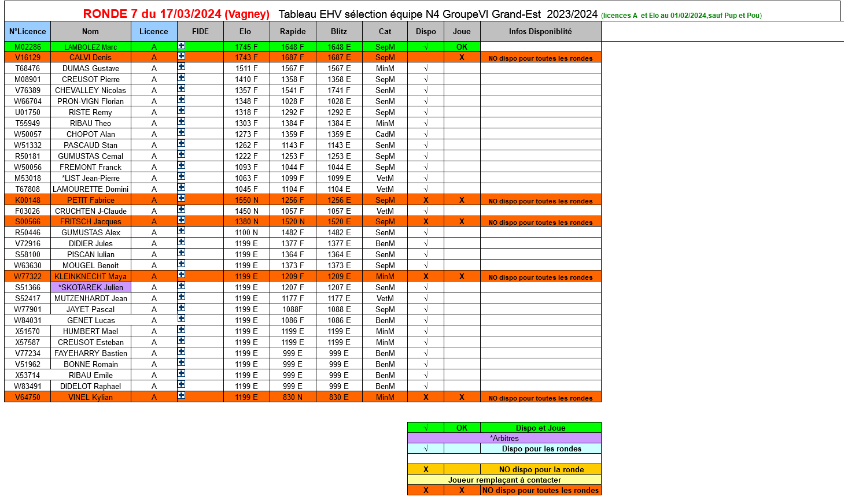Toggle Dispo X mark for FRITSCH Jacques

[426, 222]
